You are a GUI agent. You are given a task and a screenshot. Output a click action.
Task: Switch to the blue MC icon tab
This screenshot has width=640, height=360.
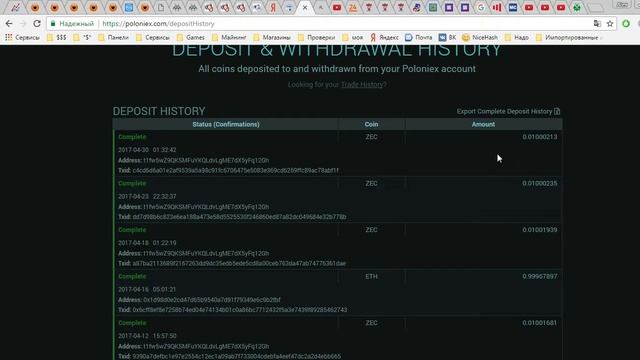[x=513, y=7]
